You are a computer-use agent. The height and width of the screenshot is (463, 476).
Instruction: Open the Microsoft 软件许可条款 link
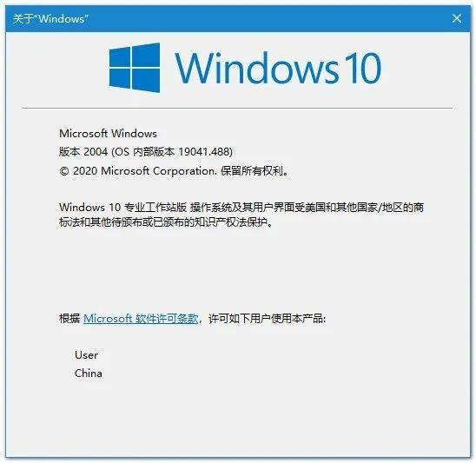click(x=141, y=319)
